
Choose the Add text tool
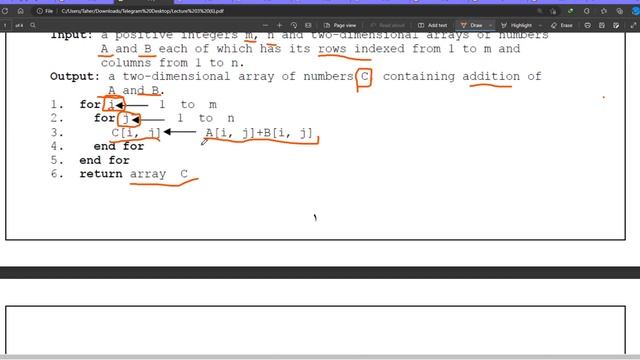(433, 25)
